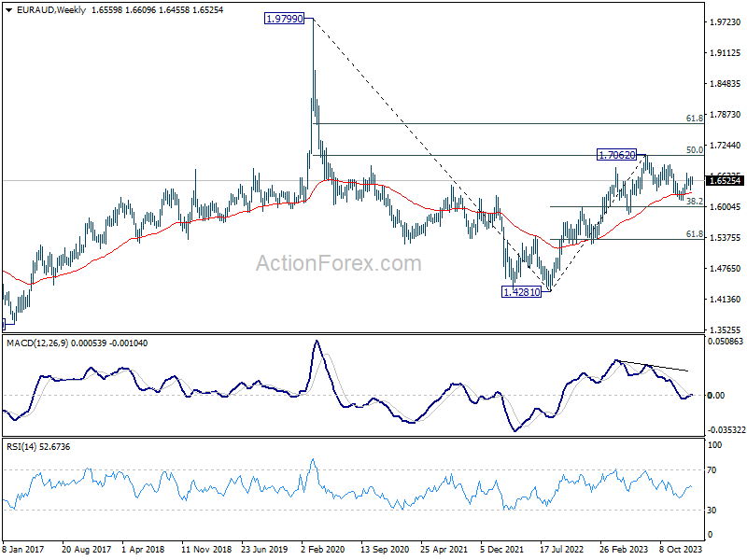Click the MACD axis value -0.035322
Screen dimensions: 747x560
point(726,430)
